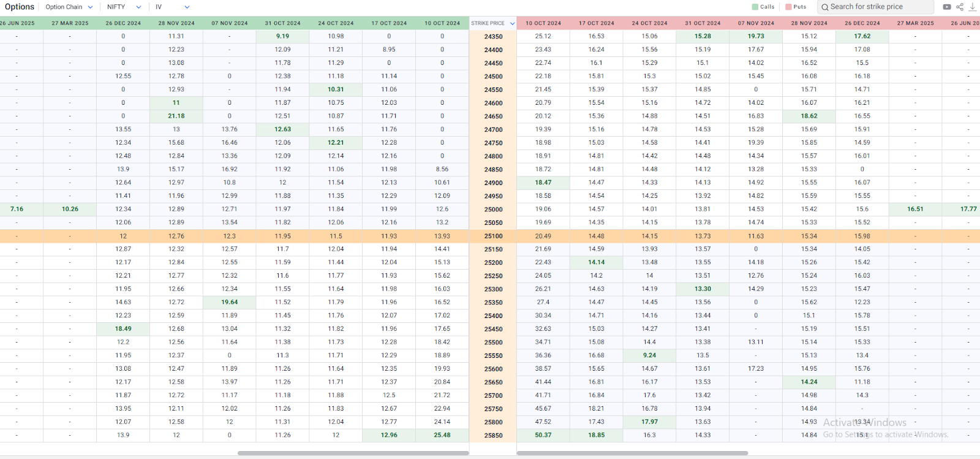Click the green Calls legend swatch

coord(755,7)
